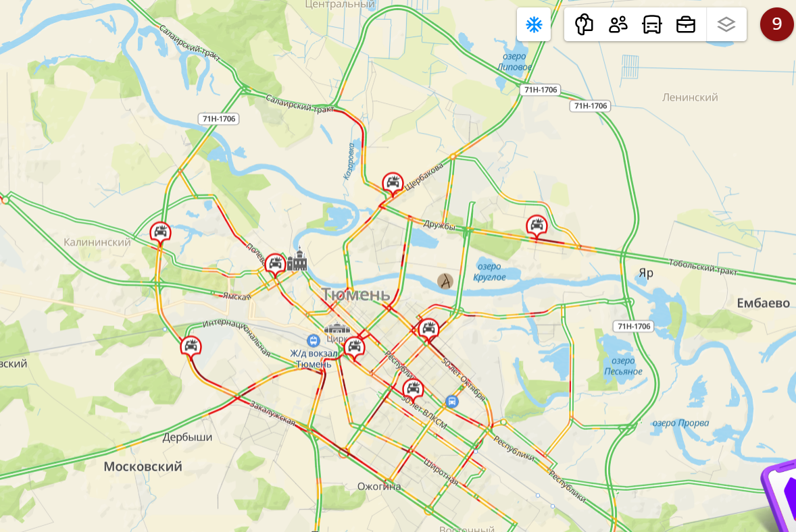Open the real estate keys layer icon
Image resolution: width=796 pixels, height=532 pixels.
584,24
